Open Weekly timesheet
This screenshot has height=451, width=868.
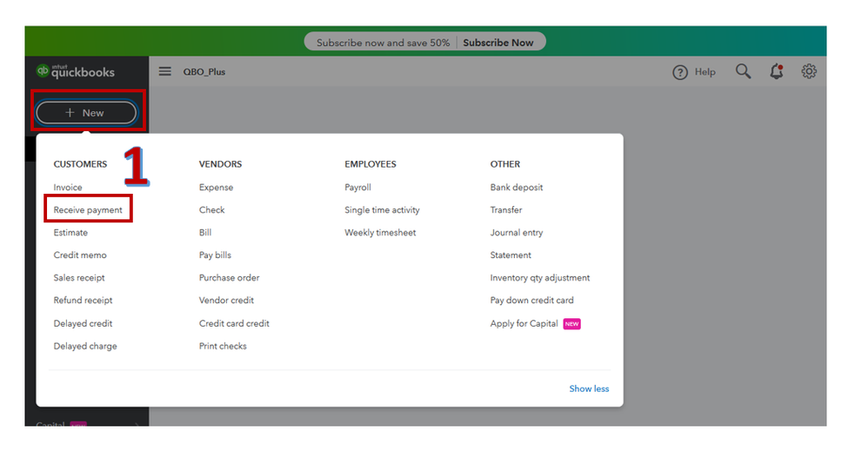(x=380, y=232)
